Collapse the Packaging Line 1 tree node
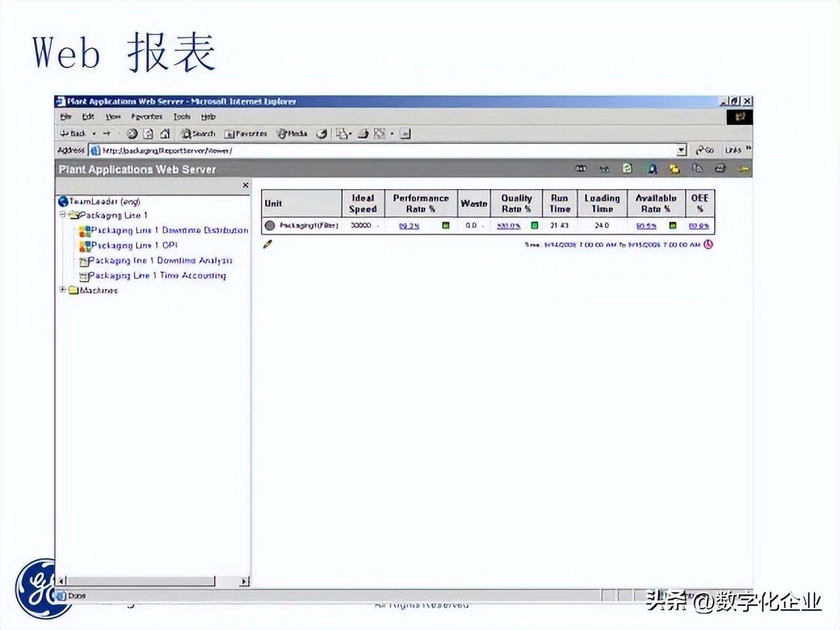 [63, 215]
